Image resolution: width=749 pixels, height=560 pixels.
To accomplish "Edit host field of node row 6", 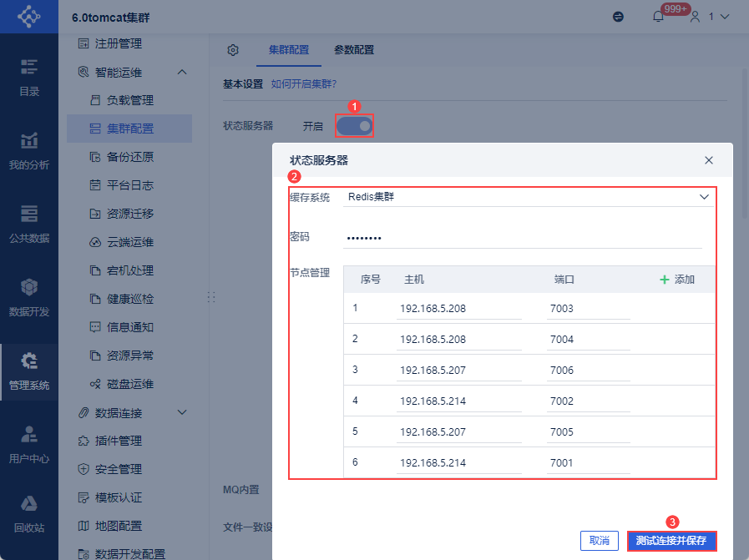I will (x=458, y=462).
